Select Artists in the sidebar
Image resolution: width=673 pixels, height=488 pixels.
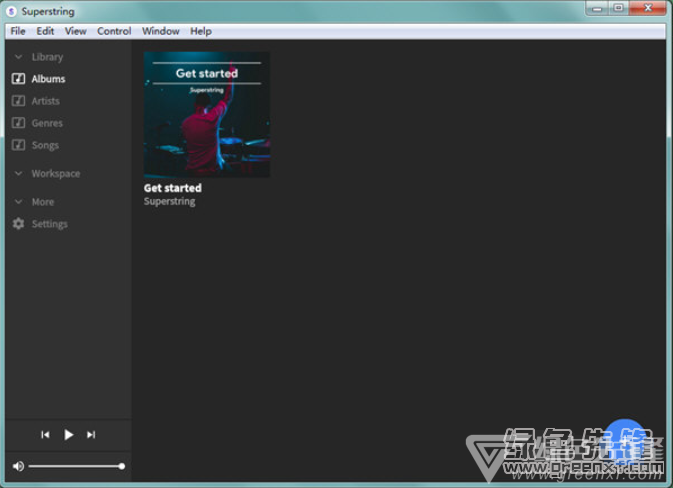point(45,101)
